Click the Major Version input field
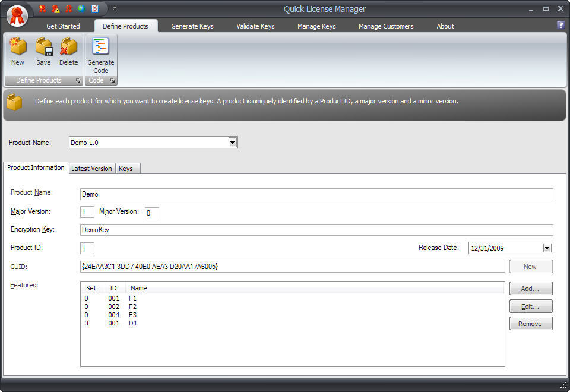The height and width of the screenshot is (392, 570). (87, 212)
